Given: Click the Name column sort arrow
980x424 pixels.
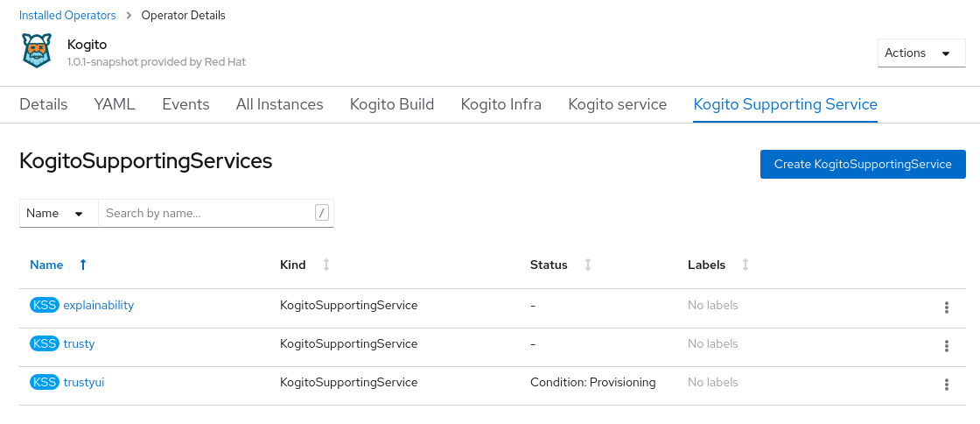Looking at the screenshot, I should [x=83, y=265].
